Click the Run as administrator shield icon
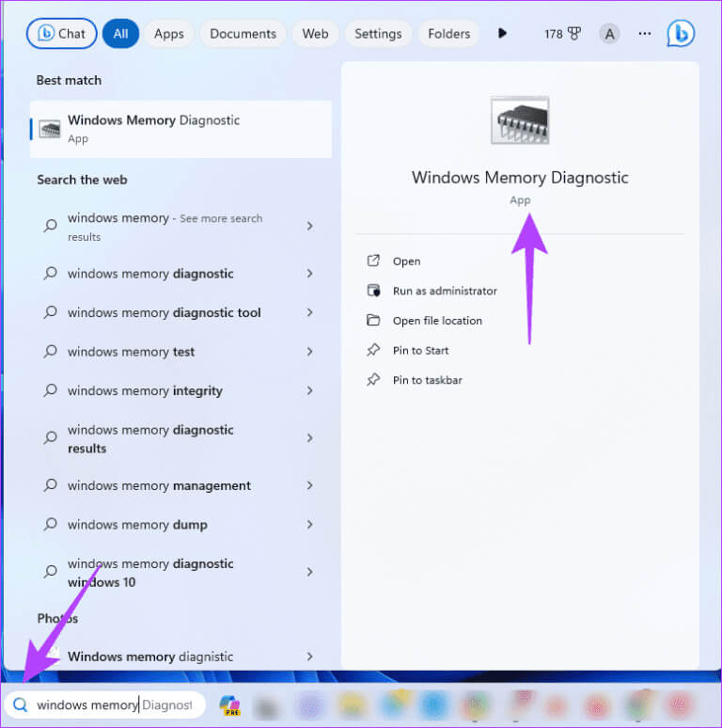722x728 pixels. 373,291
